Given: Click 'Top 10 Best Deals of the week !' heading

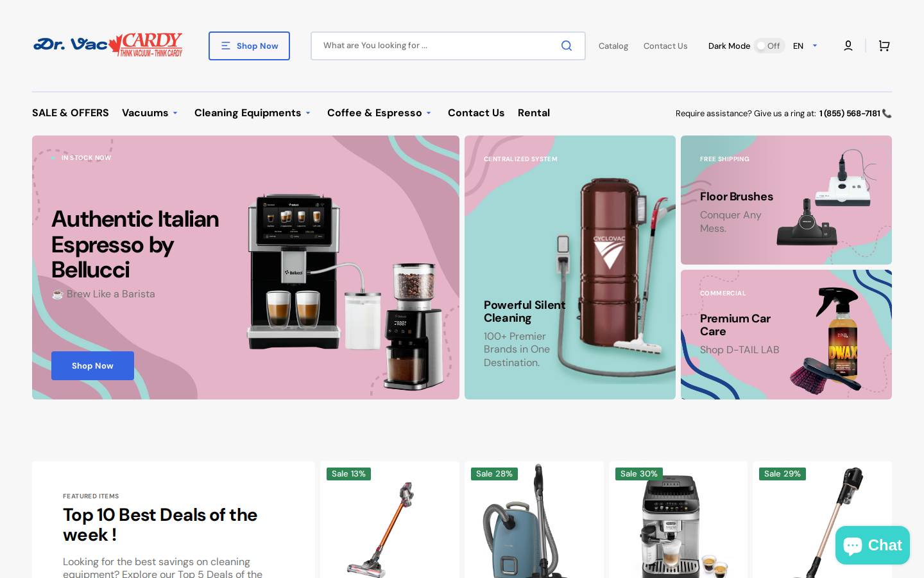Looking at the screenshot, I should click(160, 525).
